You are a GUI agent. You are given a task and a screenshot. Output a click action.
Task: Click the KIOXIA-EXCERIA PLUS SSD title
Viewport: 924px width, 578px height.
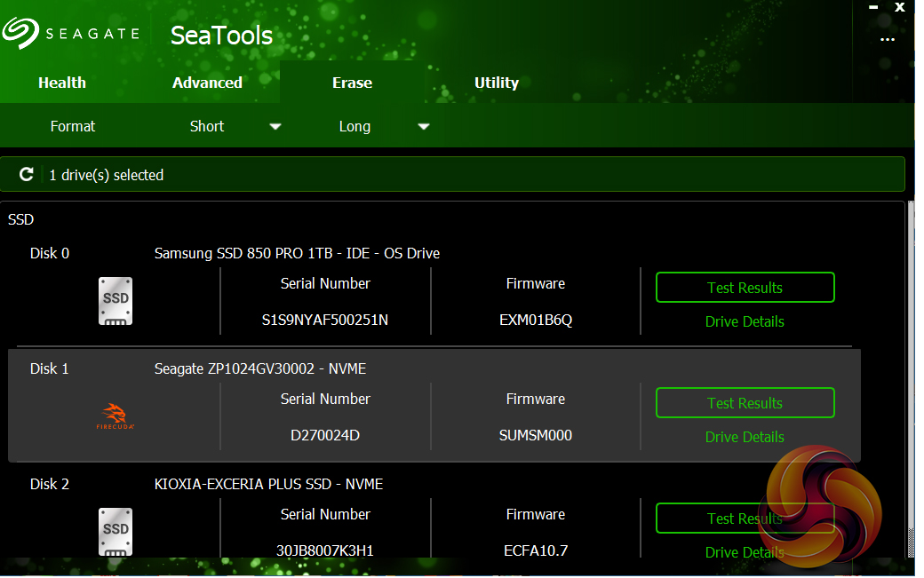pos(268,484)
